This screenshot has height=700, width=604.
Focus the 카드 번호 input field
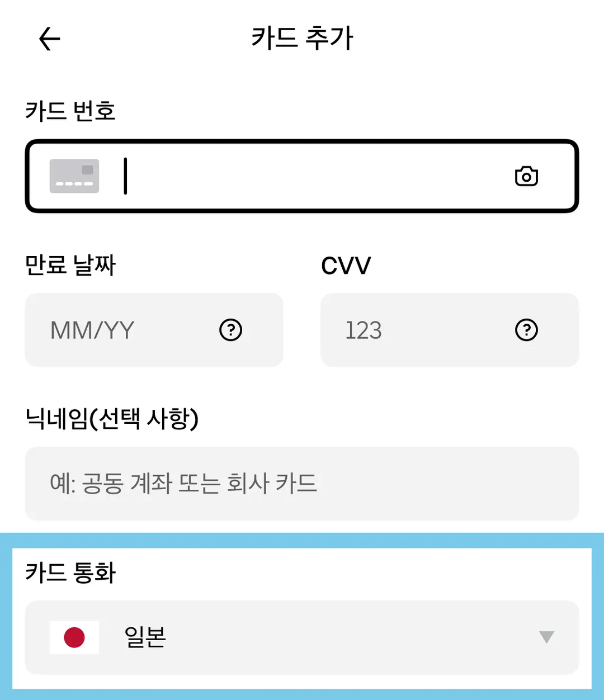[x=302, y=176]
